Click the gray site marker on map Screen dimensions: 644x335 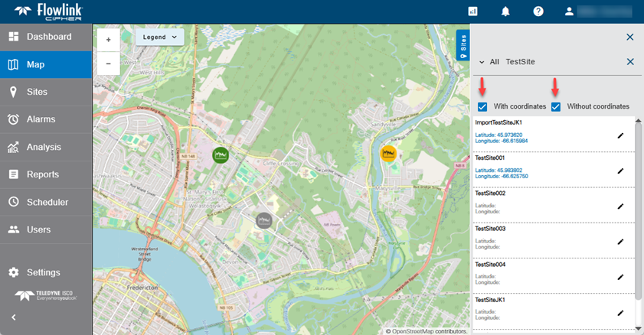click(264, 220)
